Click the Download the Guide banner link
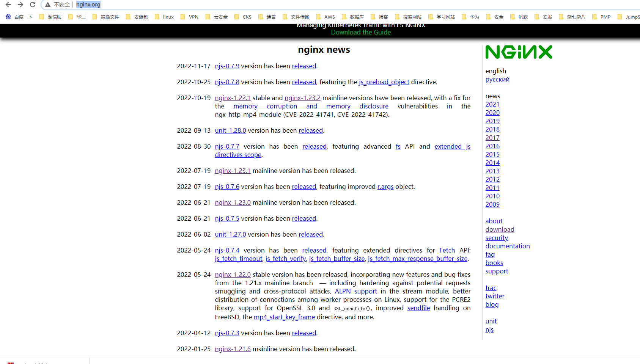The image size is (640, 364). click(x=361, y=32)
